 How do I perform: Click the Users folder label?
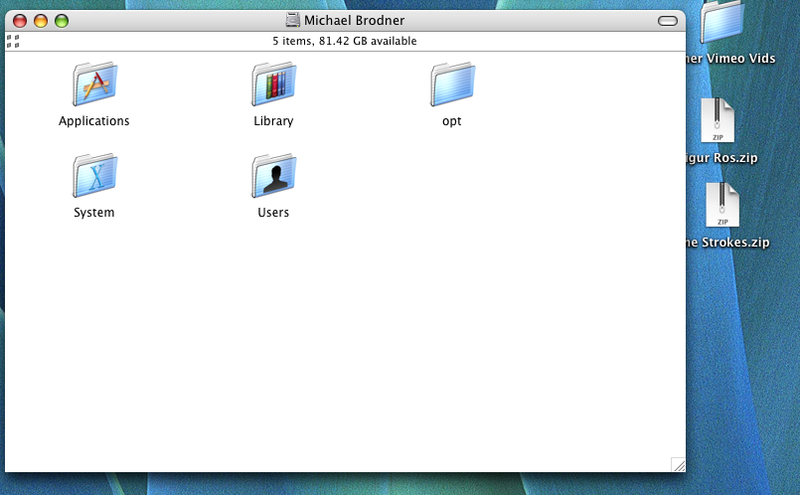pos(273,212)
